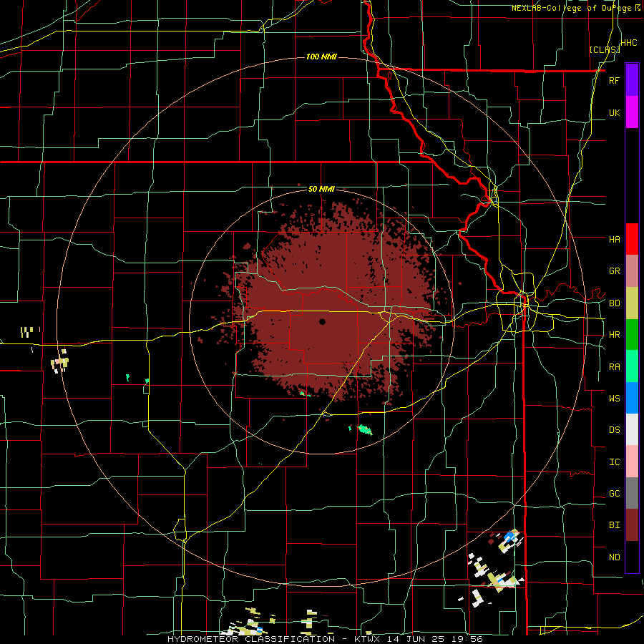The height and width of the screenshot is (644, 644).
Task: Click the 100 NMI range ring label
Action: pos(321,57)
